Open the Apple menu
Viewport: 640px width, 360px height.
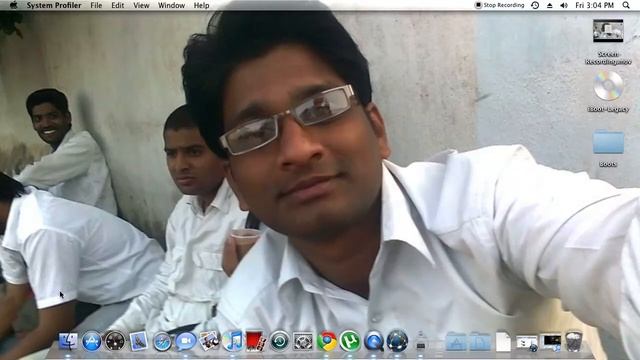[13, 5]
